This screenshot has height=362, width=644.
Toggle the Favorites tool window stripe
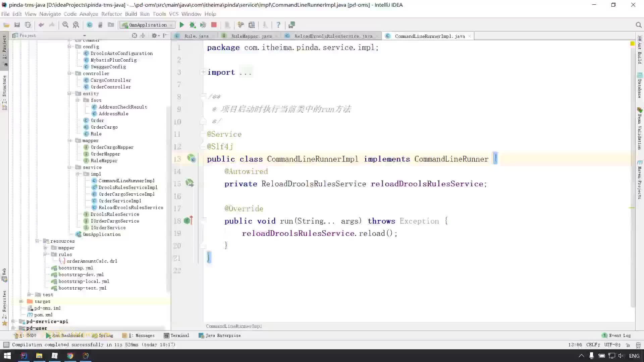point(4,308)
